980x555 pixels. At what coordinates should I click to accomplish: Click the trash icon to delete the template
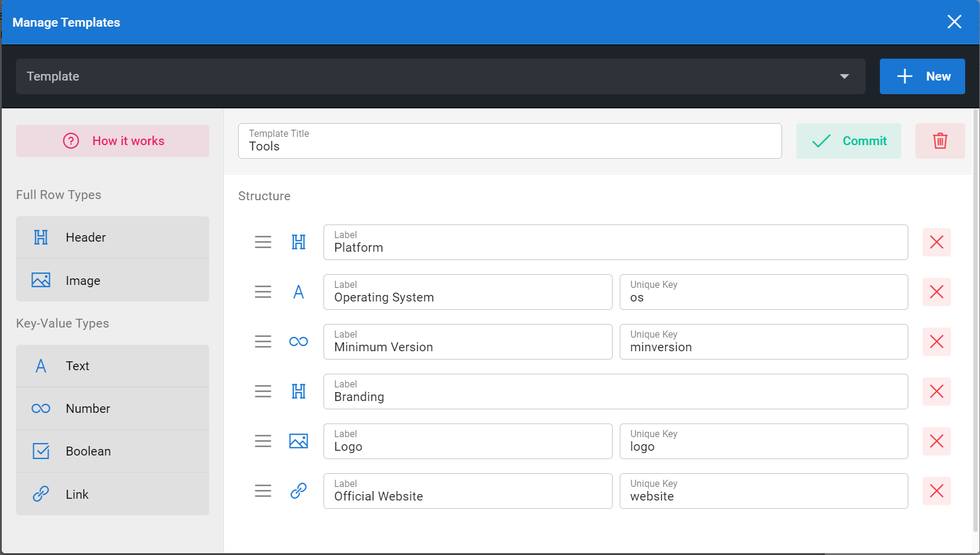[x=940, y=141]
